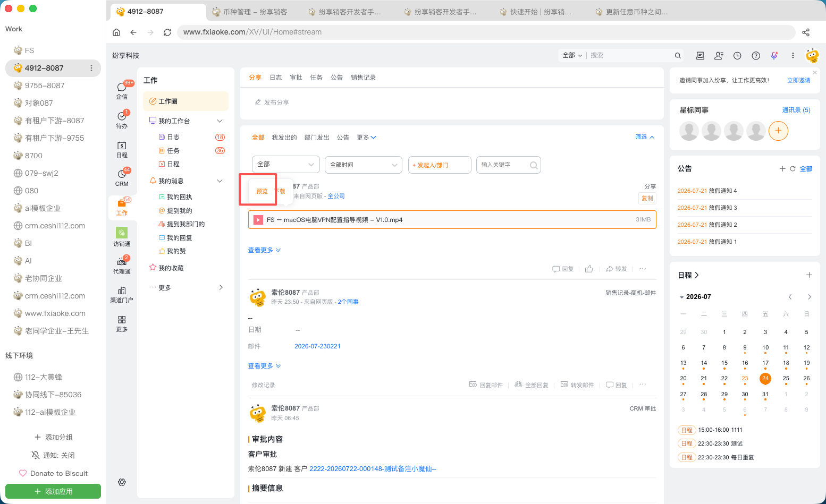Reload the page with refresh icon
The image size is (826, 504).
pyautogui.click(x=167, y=32)
